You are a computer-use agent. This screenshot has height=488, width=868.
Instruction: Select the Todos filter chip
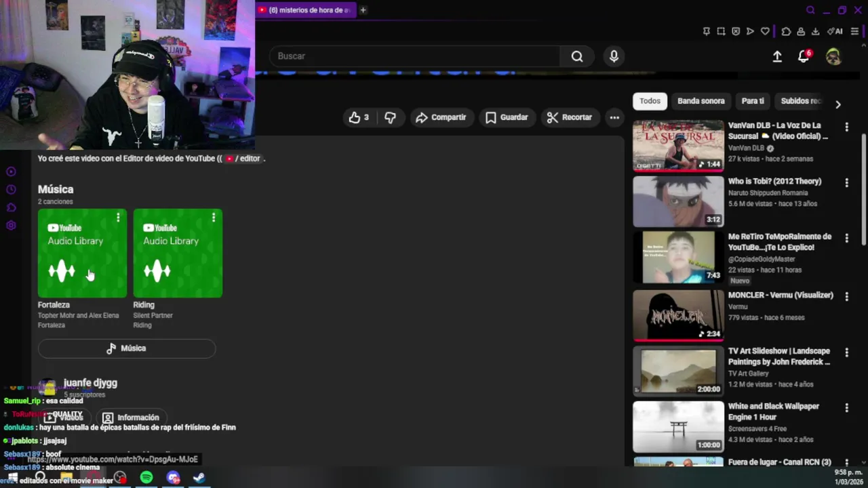650,101
